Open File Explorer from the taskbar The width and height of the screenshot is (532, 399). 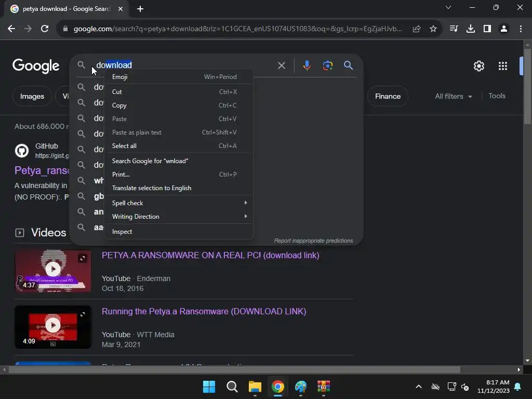[x=255, y=387]
